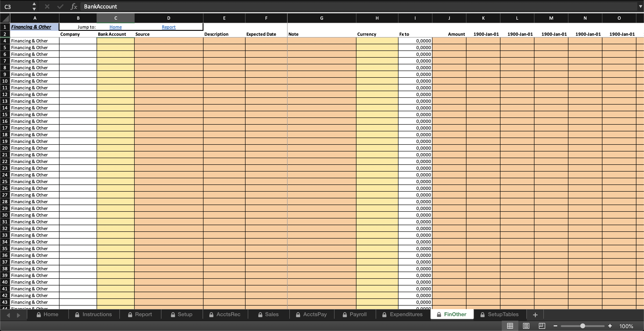The image size is (644, 331).
Task: Click the Financing & Other title cell
Action: pyautogui.click(x=34, y=27)
